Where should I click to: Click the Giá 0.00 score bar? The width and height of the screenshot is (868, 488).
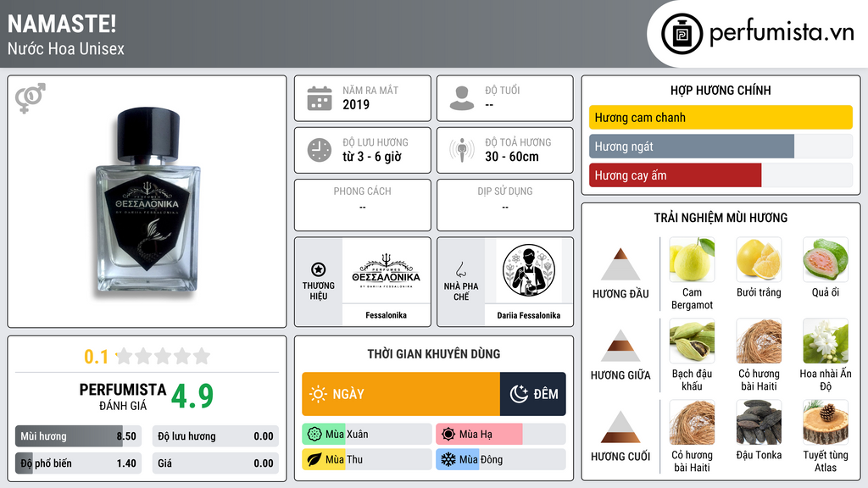pos(215,463)
